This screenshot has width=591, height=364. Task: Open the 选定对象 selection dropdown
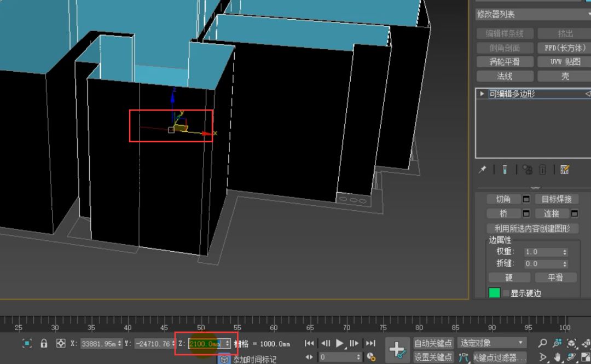point(492,343)
